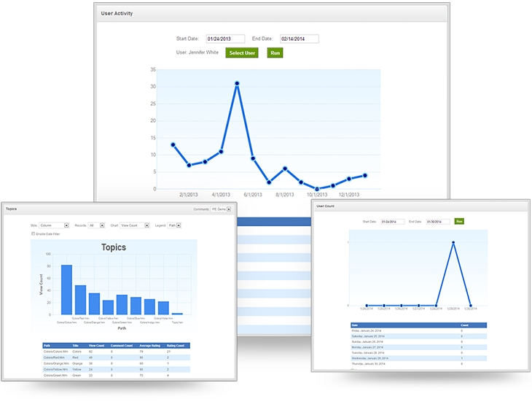
Task: Click the Date column header in User Count table
Action: point(355,325)
